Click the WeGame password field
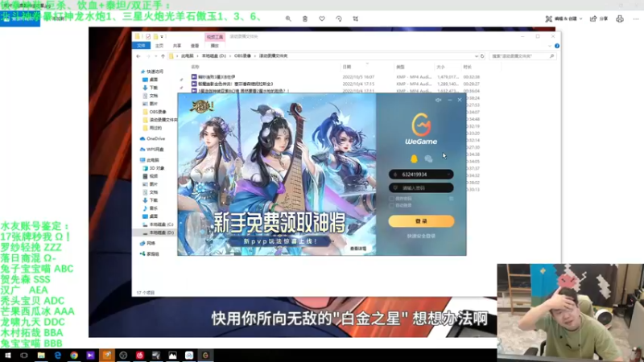The height and width of the screenshot is (362, 644). tap(421, 187)
